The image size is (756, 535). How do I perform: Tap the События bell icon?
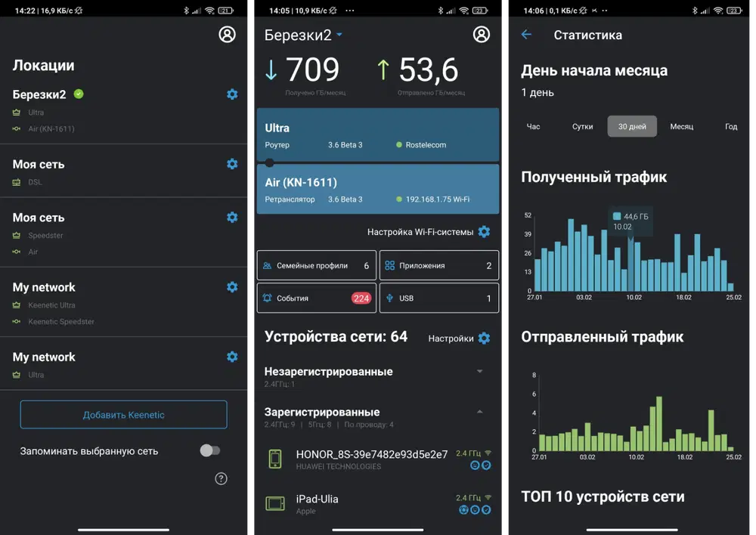(267, 298)
